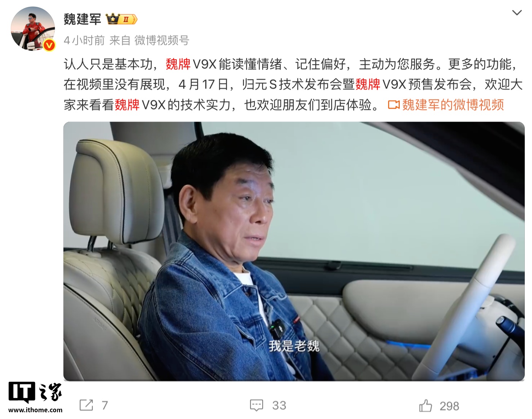Viewport: 532px width, 419px height.
Task: Click the video camera icon before 魏建军的微博视频
Action: click(x=394, y=105)
